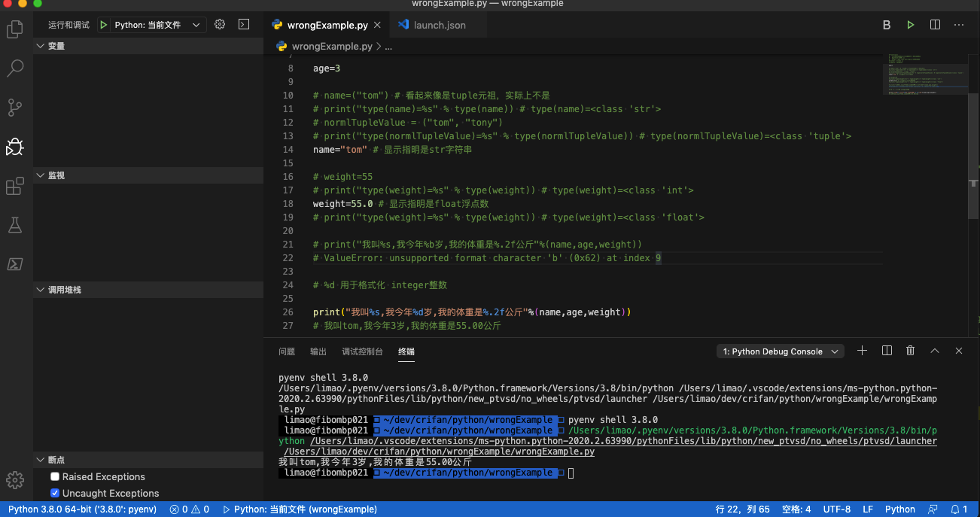
Task: Open launch.json with the gear icon
Action: tap(220, 25)
